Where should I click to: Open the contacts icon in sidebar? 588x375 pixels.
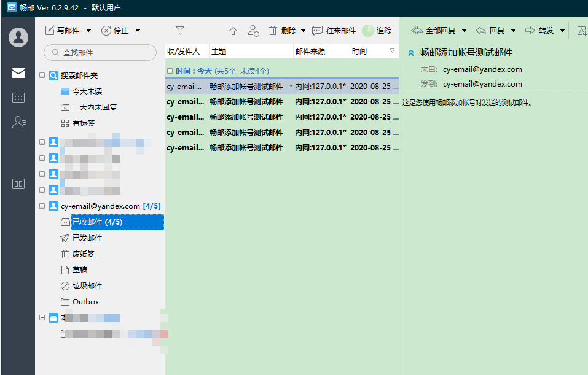19,122
